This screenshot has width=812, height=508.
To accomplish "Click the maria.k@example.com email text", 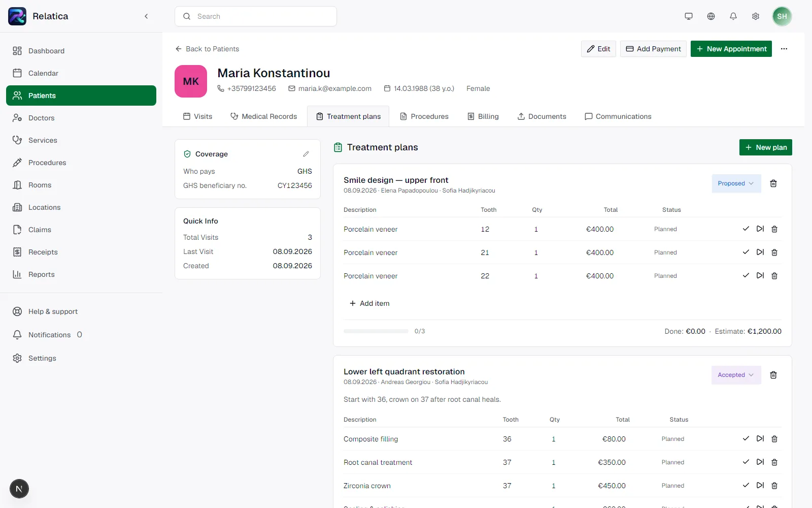I will [x=335, y=88].
